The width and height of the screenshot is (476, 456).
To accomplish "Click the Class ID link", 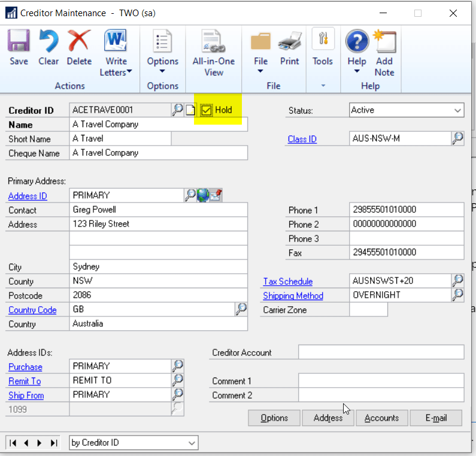I will coord(302,139).
